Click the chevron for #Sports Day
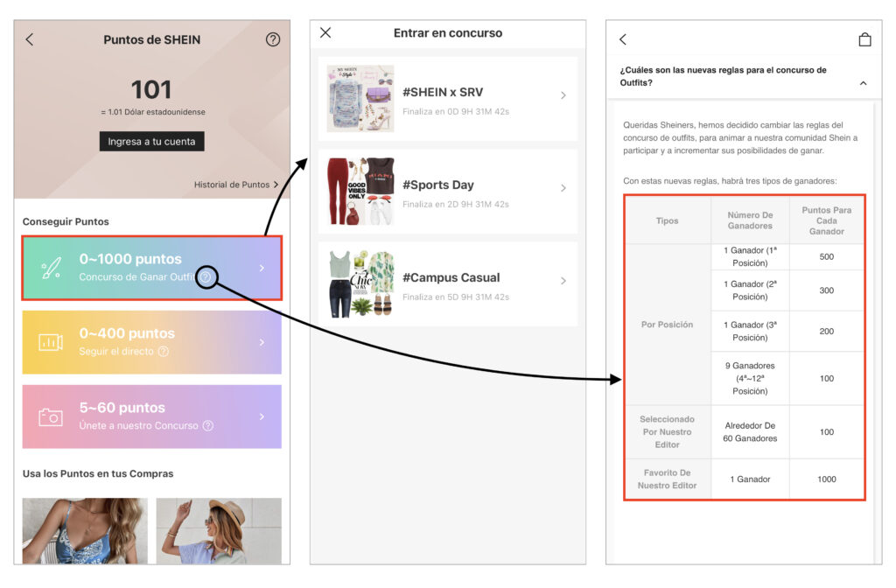 click(563, 188)
